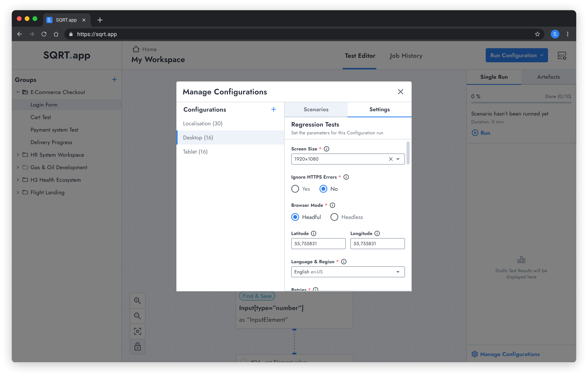Click the SQRT.app logo
The height and width of the screenshot is (376, 588).
(67, 55)
